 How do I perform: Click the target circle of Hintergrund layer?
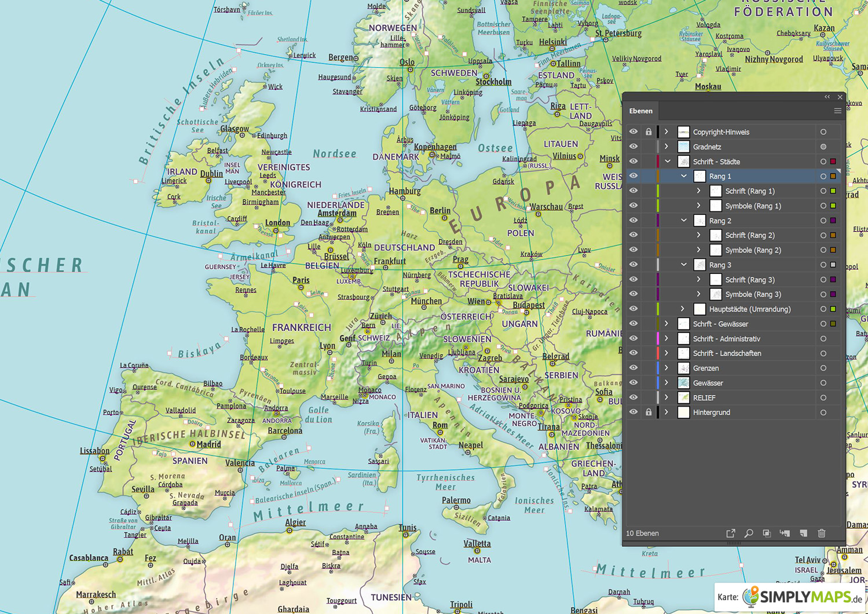(x=823, y=412)
